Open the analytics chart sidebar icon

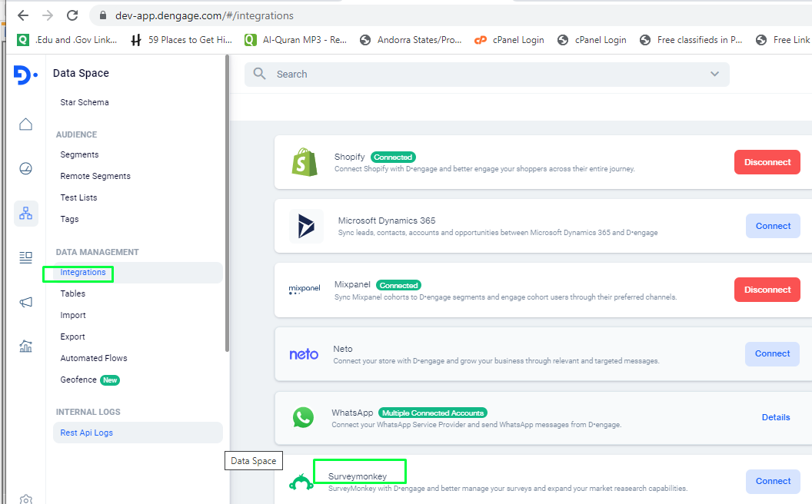[26, 346]
